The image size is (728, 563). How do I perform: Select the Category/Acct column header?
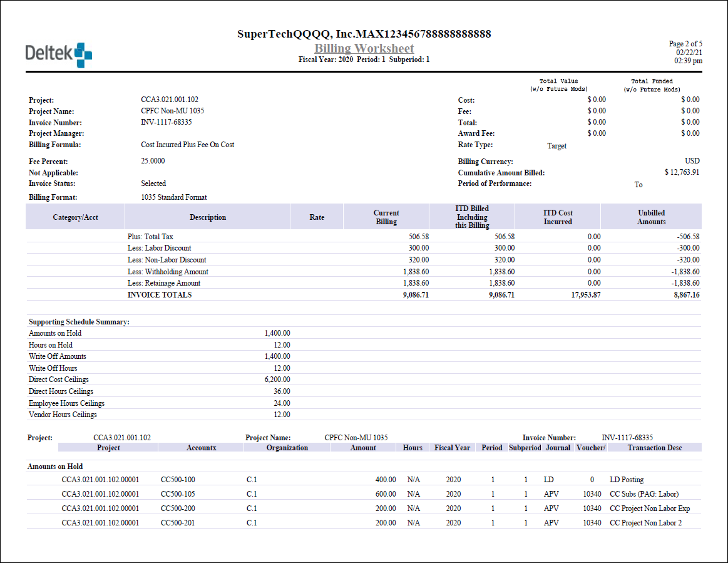[x=75, y=217]
